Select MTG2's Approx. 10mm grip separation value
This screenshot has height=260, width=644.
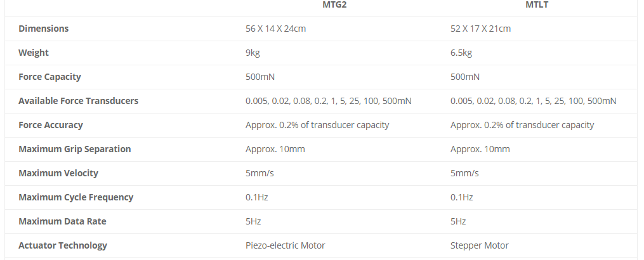click(275, 149)
